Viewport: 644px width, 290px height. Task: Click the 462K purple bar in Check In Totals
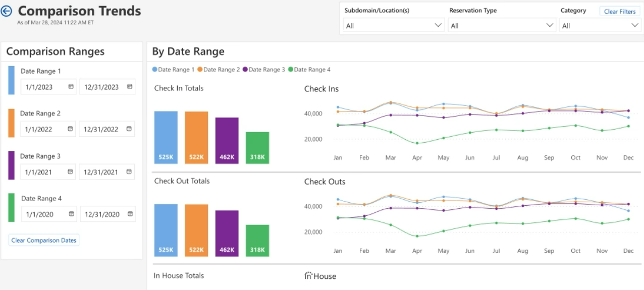click(x=227, y=140)
